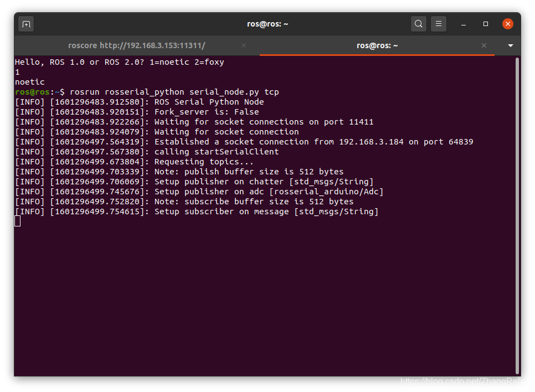Expand the tab list dropdown arrow
Image resolution: width=535 pixels, height=392 pixels.
coord(511,45)
